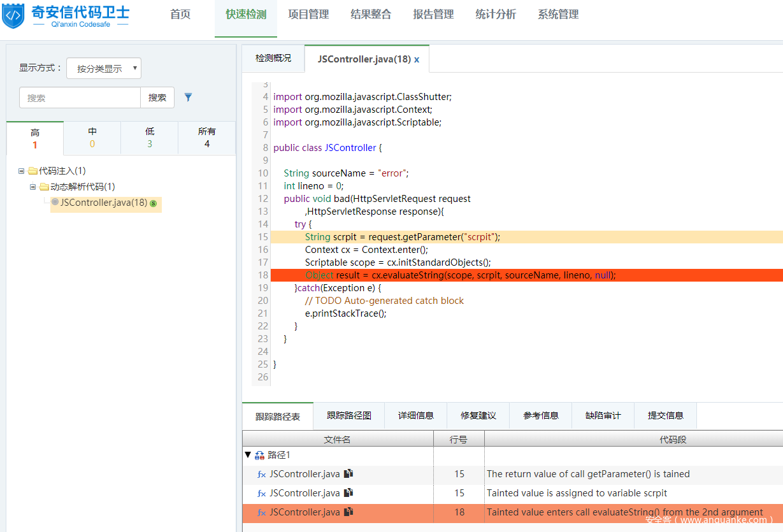Open the 按分类显示 display mode dropdown
Viewport: 783px width, 532px height.
pyautogui.click(x=104, y=68)
